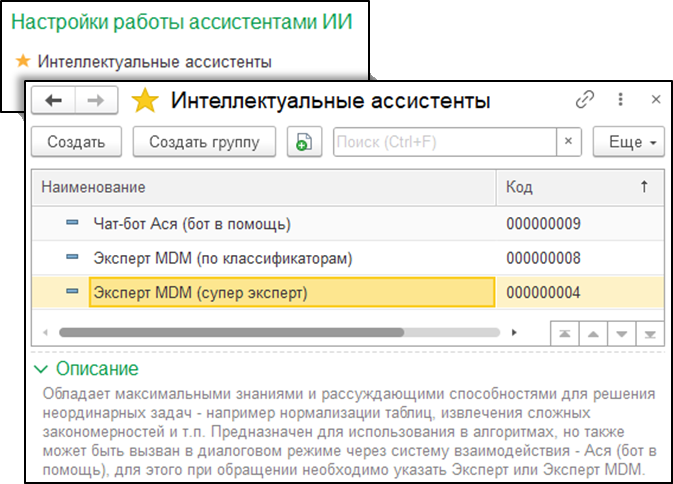Toggle the favorites star by the window title
673x484 pixels.
point(146,101)
